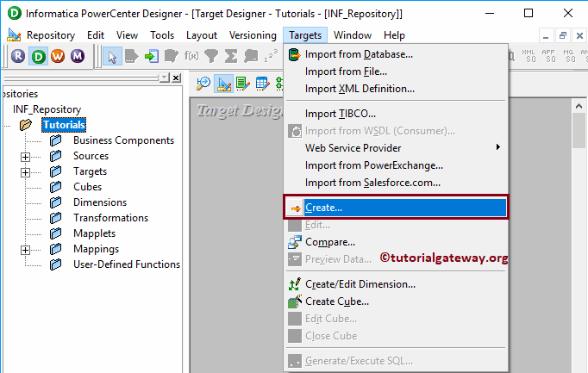Click the Create Cube icon

point(295,302)
